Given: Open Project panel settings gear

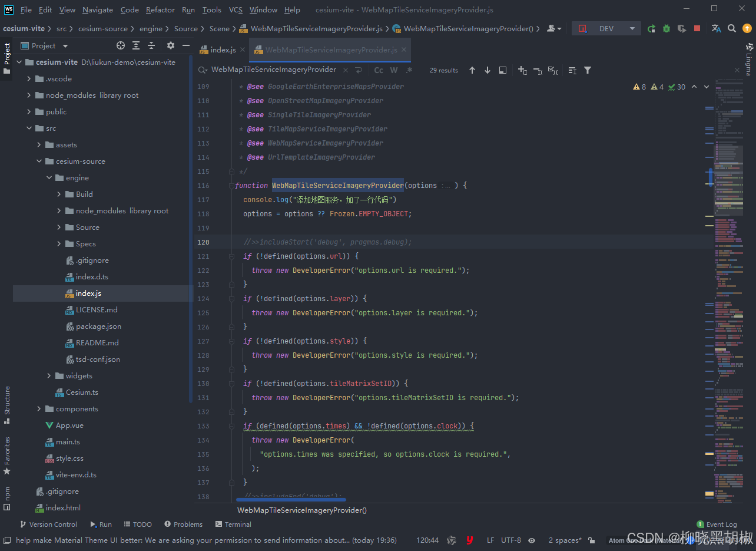Looking at the screenshot, I should click(x=171, y=45).
